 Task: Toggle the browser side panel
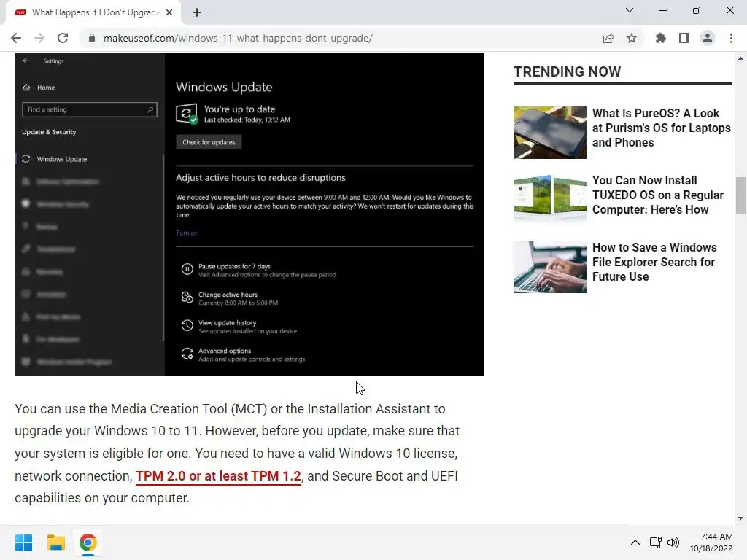[684, 38]
